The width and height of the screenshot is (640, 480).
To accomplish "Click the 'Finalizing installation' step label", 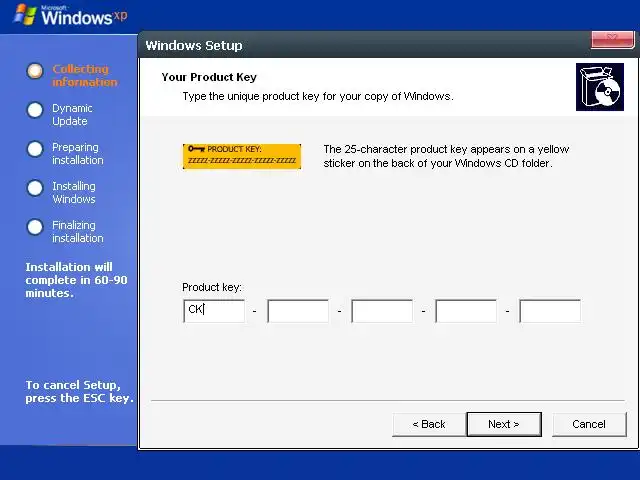I will point(78,231).
